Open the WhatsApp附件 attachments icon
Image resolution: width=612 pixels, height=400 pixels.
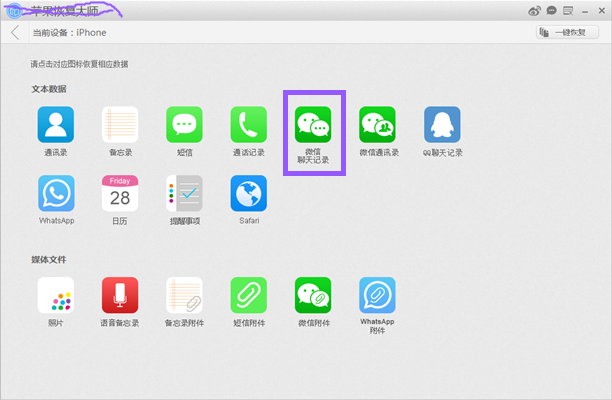[377, 295]
